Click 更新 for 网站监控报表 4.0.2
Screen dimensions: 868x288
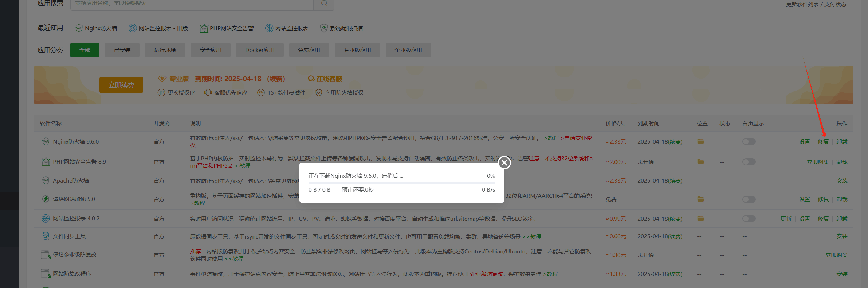click(786, 219)
